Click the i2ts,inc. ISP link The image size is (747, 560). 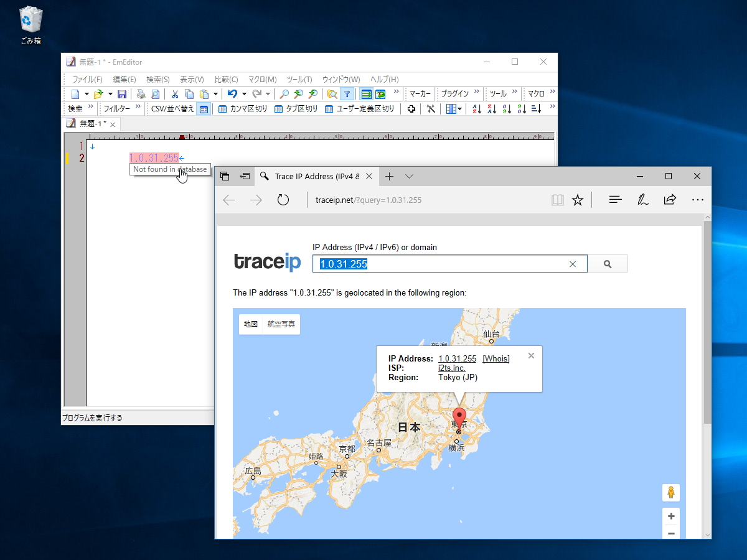pos(452,368)
